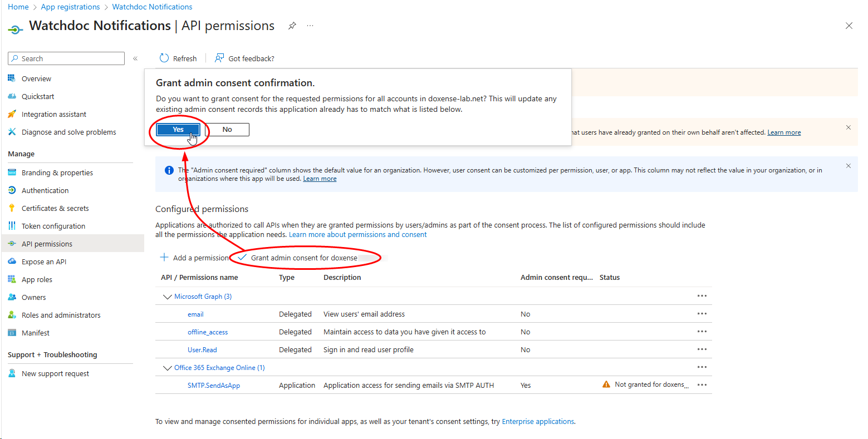Click the Admin consent requ... column header
The height and width of the screenshot is (439, 868).
pyautogui.click(x=557, y=278)
